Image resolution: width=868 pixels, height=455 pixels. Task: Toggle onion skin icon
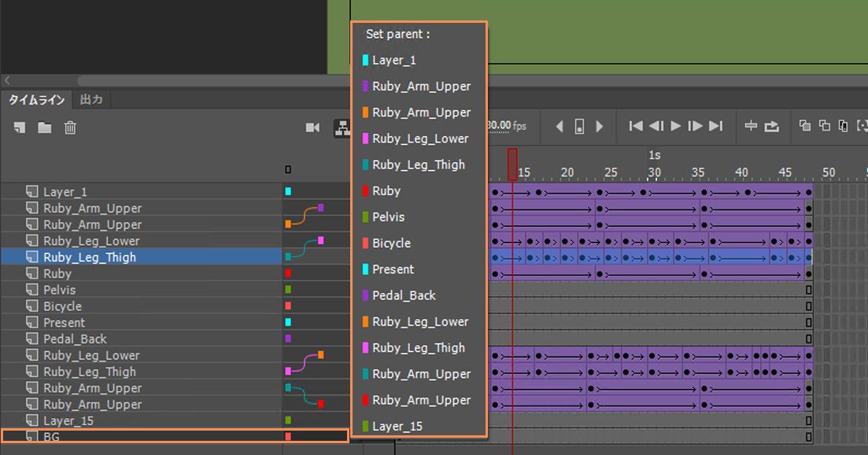(x=805, y=126)
